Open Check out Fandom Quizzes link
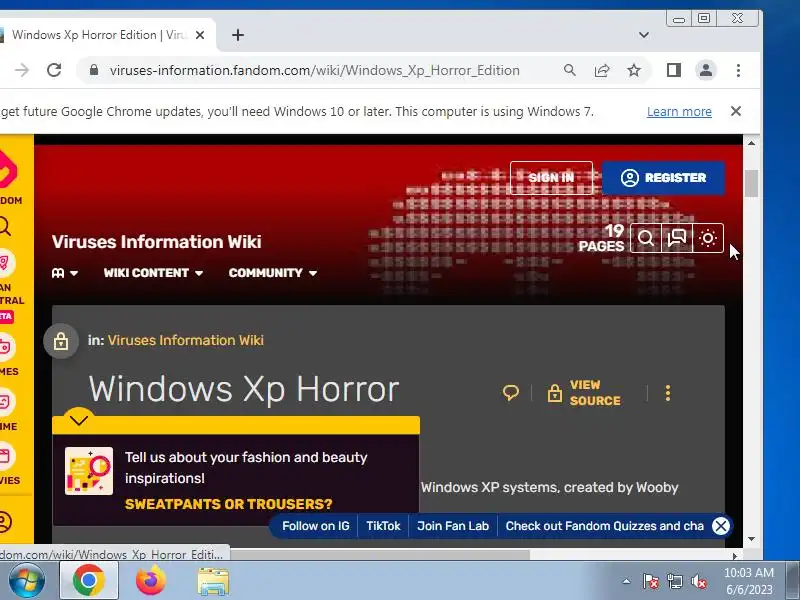Screen dimensions: 800x600 (605, 526)
